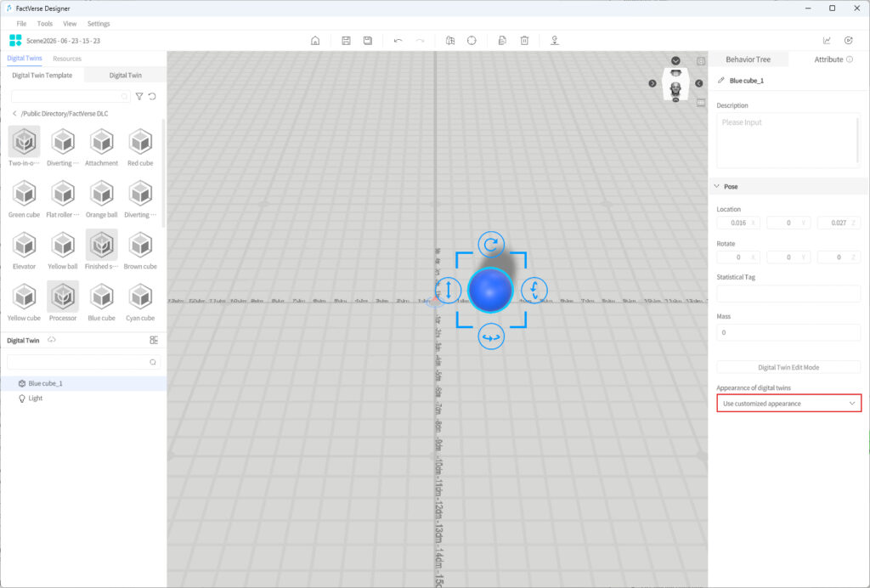
Task: Undo the last action
Action: 398,41
